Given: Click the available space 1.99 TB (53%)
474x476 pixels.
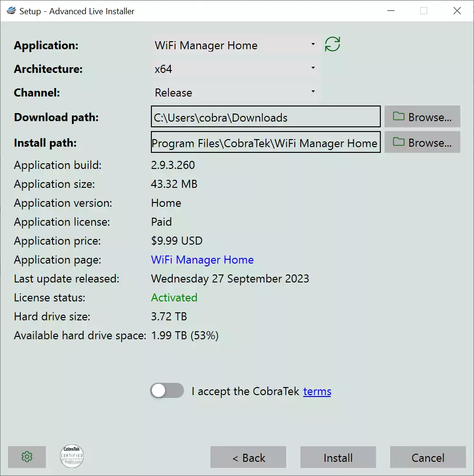Looking at the screenshot, I should (x=185, y=335).
